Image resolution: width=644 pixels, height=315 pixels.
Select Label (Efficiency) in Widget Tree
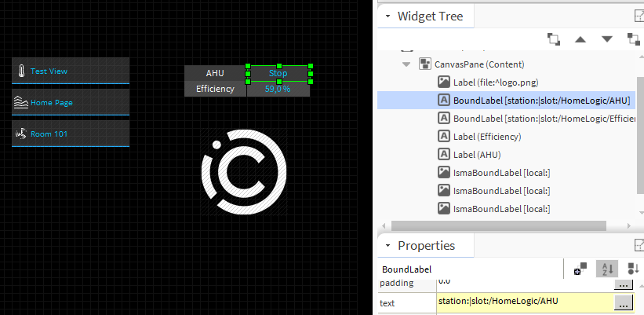click(x=487, y=136)
